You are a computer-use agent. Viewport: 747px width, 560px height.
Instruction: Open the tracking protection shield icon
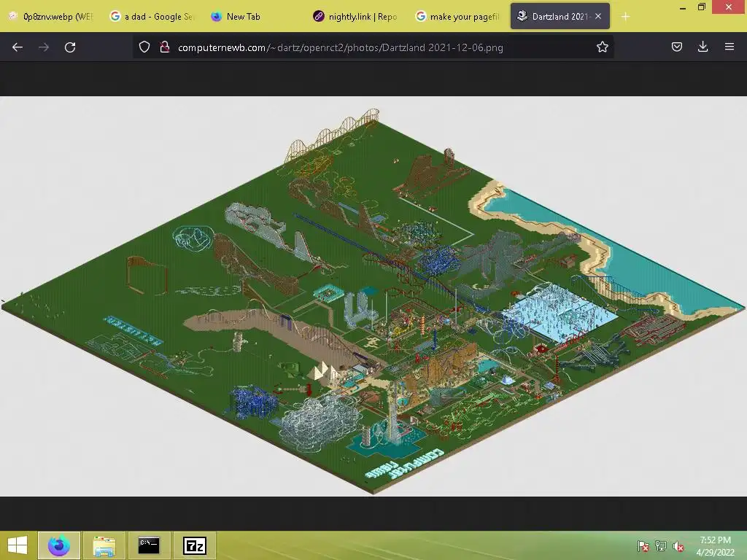pyautogui.click(x=144, y=47)
